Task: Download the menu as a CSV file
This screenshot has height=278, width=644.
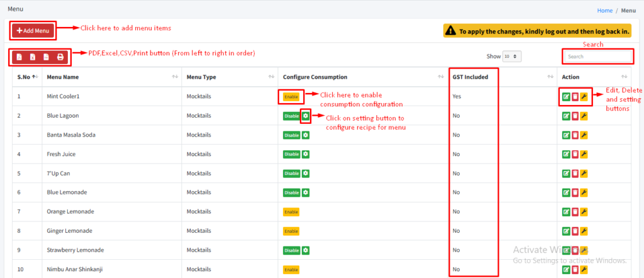Action: pyautogui.click(x=47, y=57)
